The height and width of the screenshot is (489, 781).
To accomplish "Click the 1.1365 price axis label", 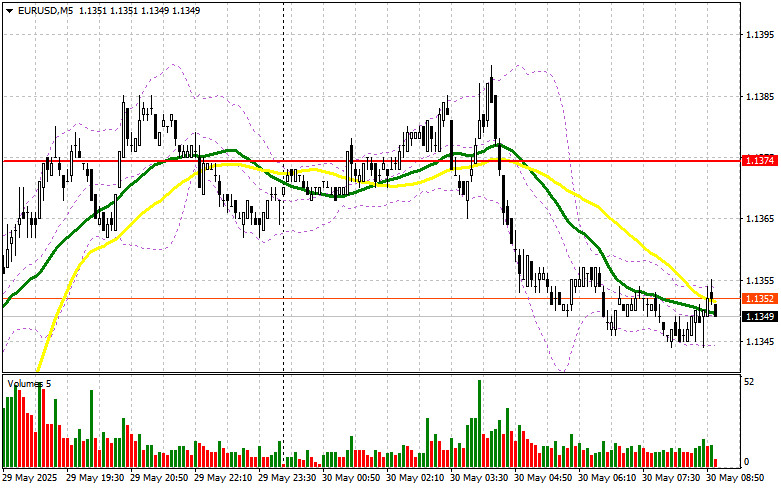I will point(760,219).
